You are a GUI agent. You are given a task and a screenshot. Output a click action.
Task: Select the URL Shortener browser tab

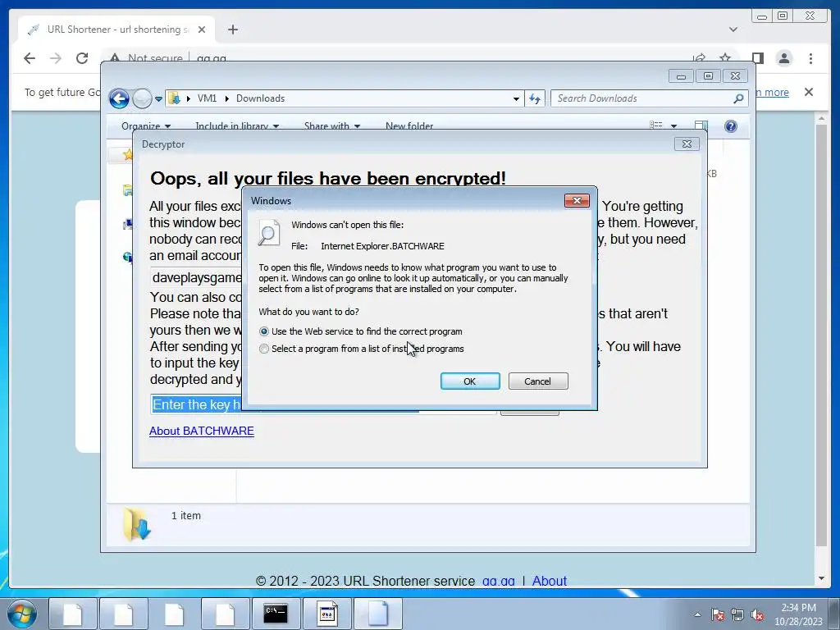(116, 30)
